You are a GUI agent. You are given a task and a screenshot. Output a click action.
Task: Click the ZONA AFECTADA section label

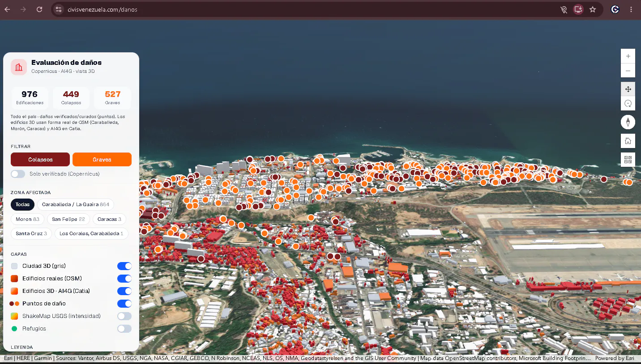coord(31,193)
